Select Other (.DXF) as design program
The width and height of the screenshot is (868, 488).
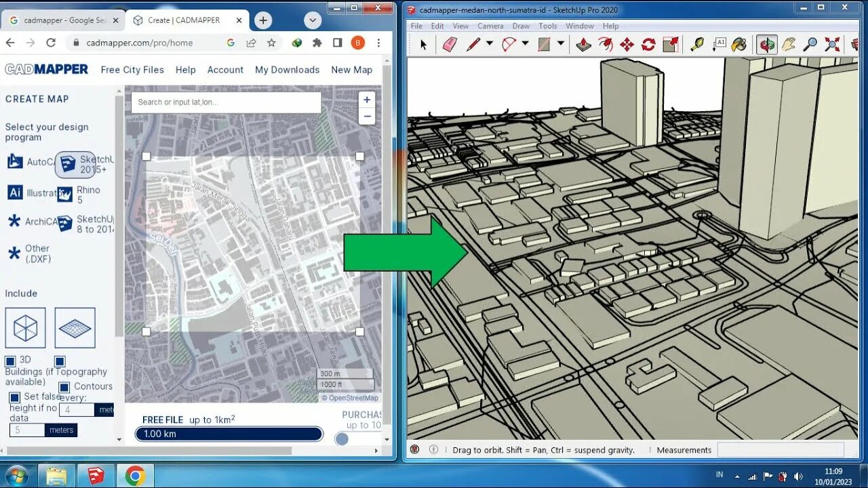(29, 253)
